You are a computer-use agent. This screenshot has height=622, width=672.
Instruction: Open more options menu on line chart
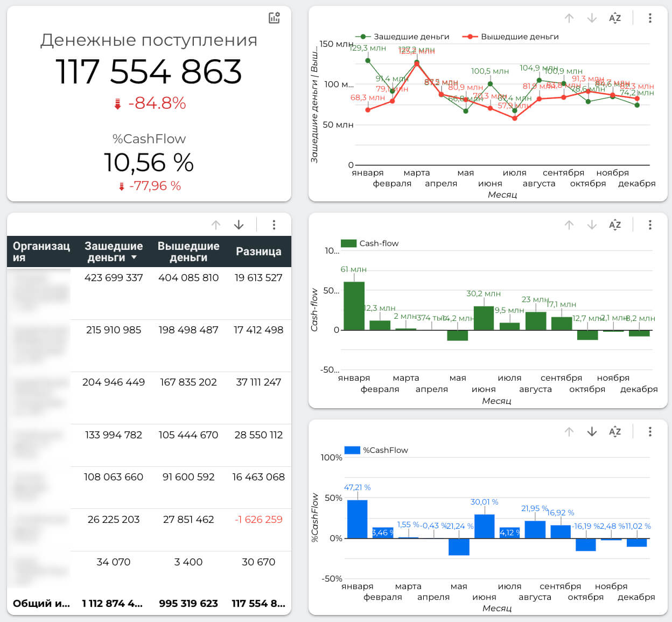pyautogui.click(x=650, y=18)
